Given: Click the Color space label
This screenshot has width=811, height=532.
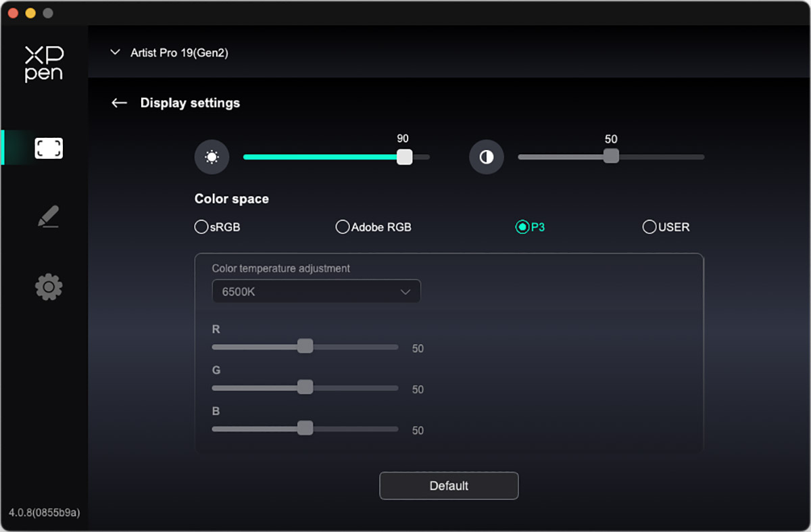Looking at the screenshot, I should [x=232, y=199].
